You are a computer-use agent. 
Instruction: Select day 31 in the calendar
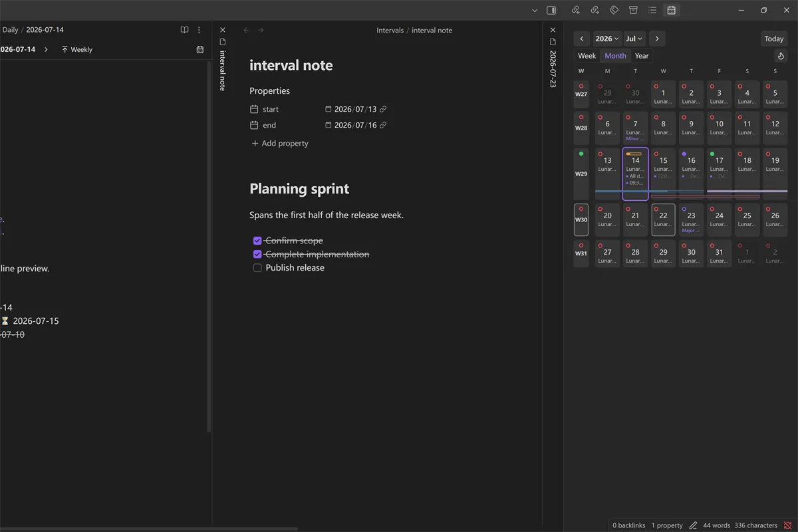tap(719, 254)
